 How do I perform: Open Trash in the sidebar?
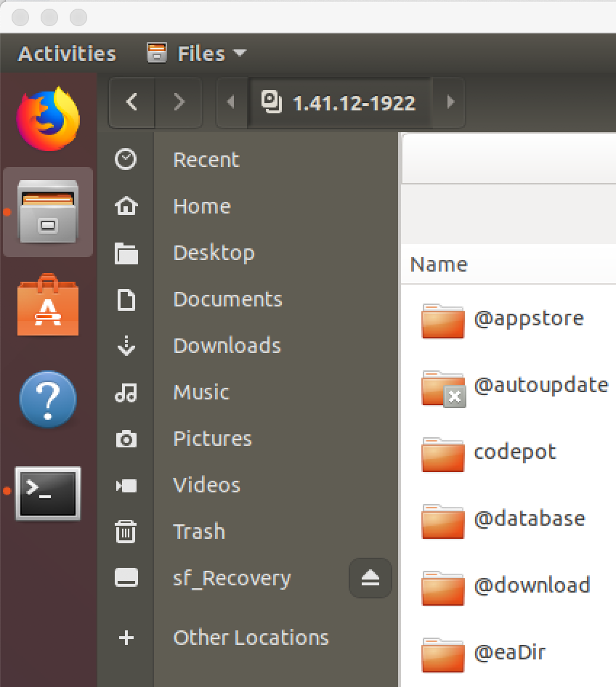199,532
